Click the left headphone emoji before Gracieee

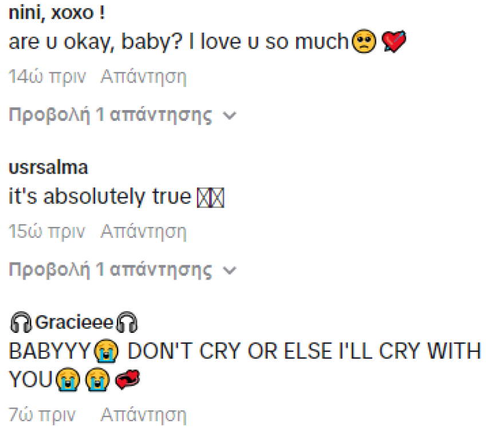[21, 322]
